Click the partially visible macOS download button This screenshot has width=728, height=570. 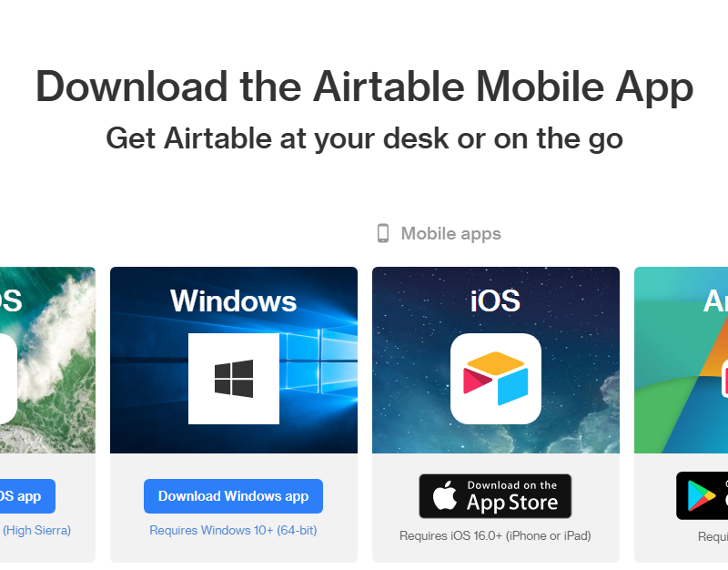27,496
